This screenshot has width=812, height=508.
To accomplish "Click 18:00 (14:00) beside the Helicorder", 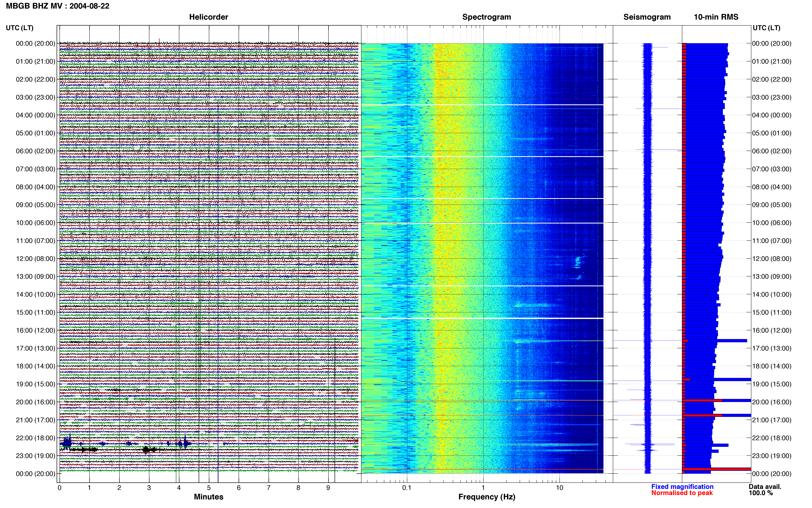I will click(x=35, y=366).
